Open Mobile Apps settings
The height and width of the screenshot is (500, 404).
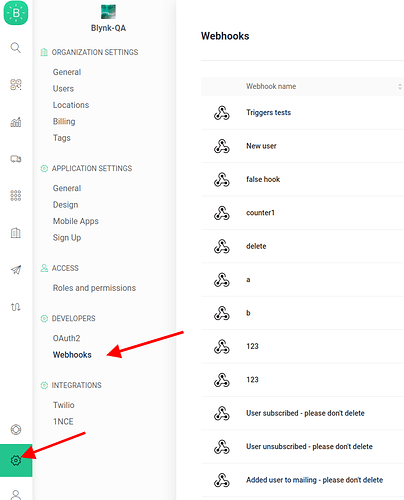[76, 221]
